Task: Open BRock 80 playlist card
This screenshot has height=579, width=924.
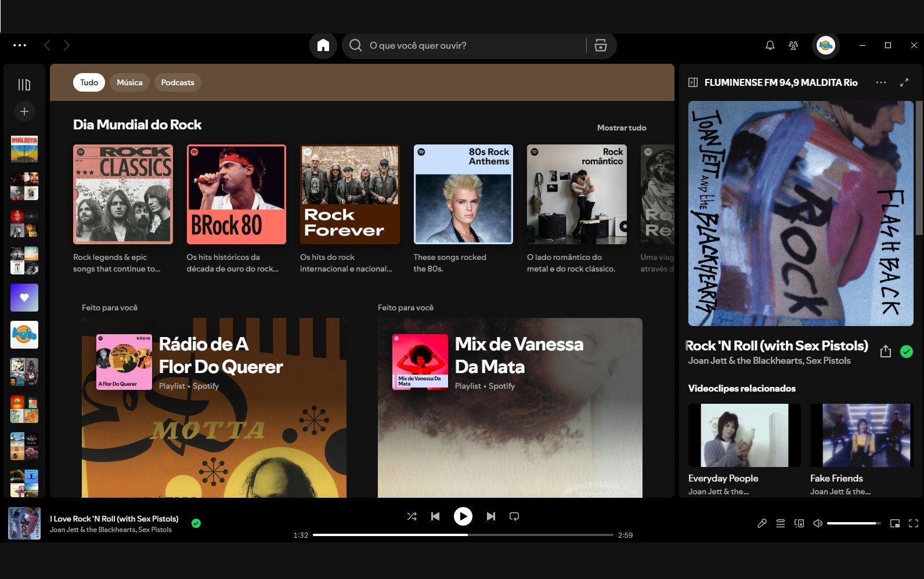Action: tap(236, 209)
